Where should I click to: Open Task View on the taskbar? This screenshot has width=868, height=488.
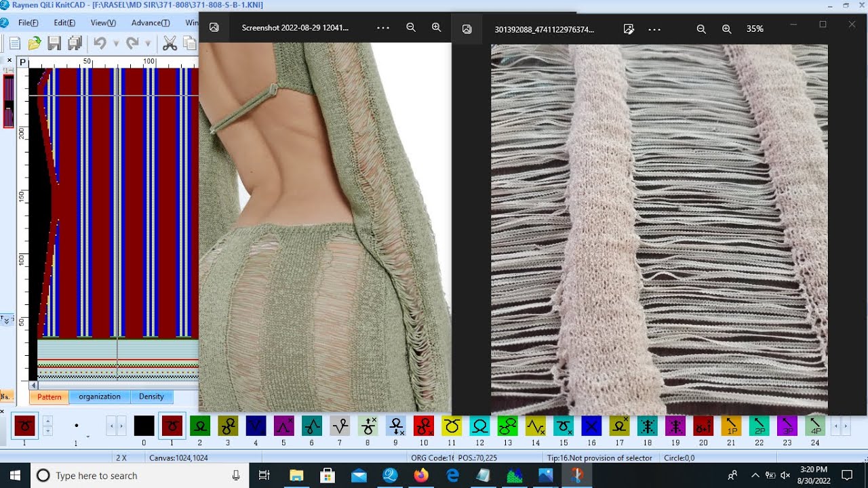coord(264,476)
